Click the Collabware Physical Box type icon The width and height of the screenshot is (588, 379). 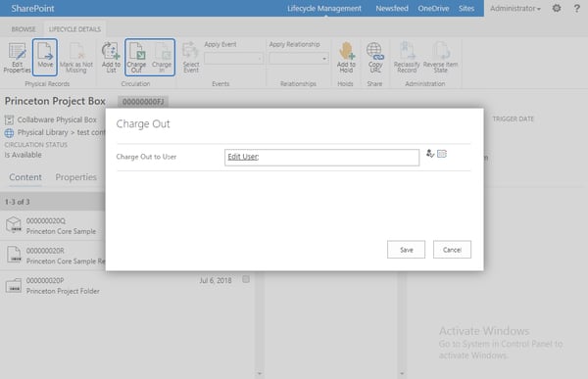[9, 119]
